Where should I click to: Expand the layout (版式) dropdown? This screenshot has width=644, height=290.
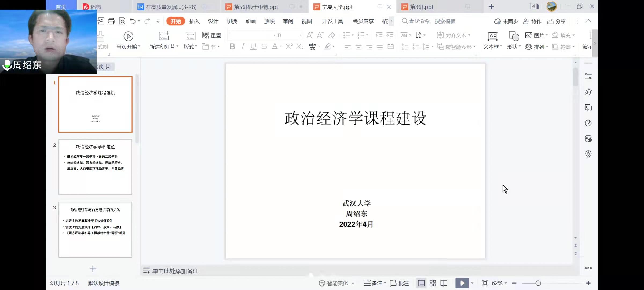tap(191, 47)
